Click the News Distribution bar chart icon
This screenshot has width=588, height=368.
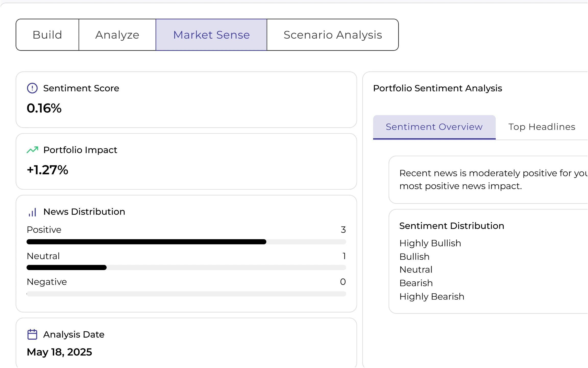[32, 212]
